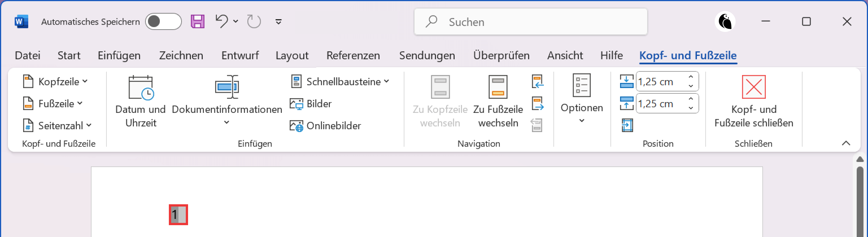Switch to the Hilfe tab
This screenshot has width=868, height=237.
tap(612, 55)
